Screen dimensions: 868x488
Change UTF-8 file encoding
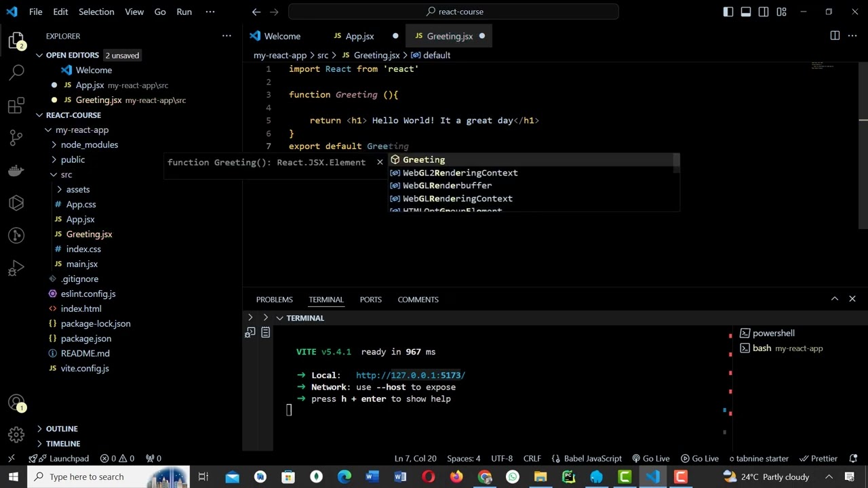pyautogui.click(x=502, y=458)
